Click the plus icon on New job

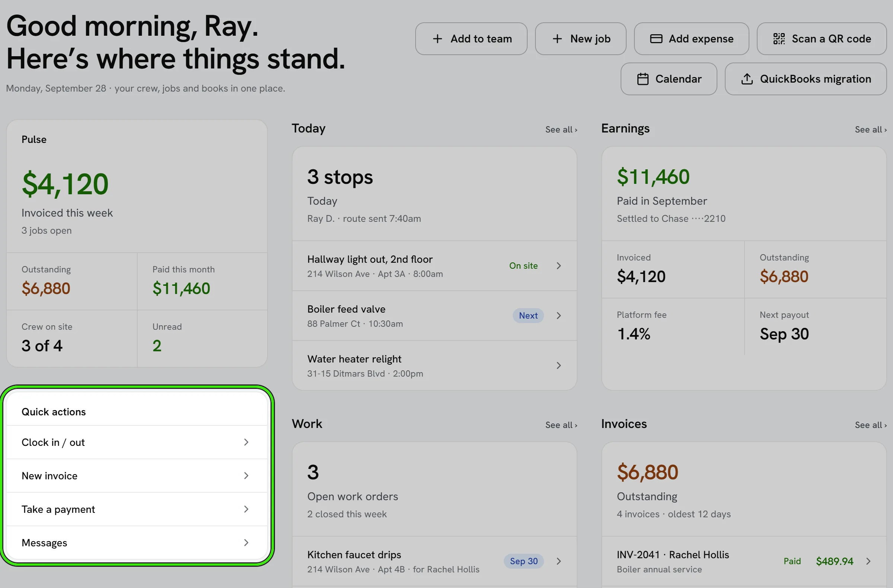557,39
